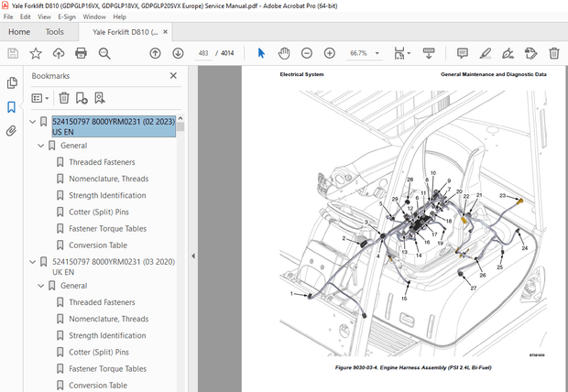Delete selected bookmark with trash icon
Screen dimensions: 568x392
click(64, 97)
